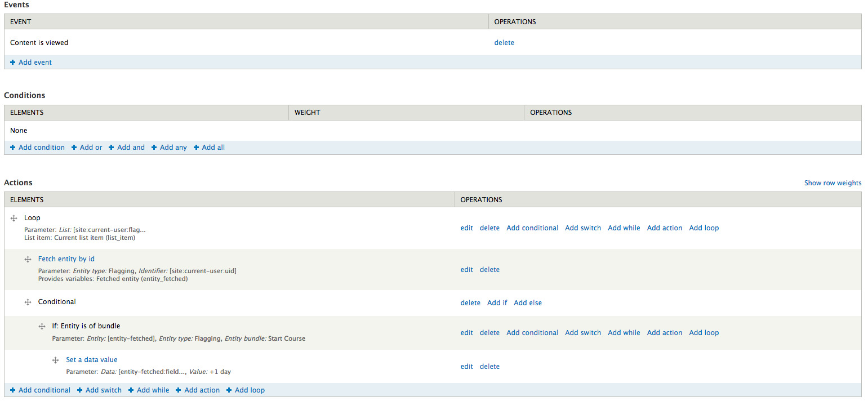868x410 pixels.
Task: Delete the Conditional element
Action: pyautogui.click(x=470, y=302)
